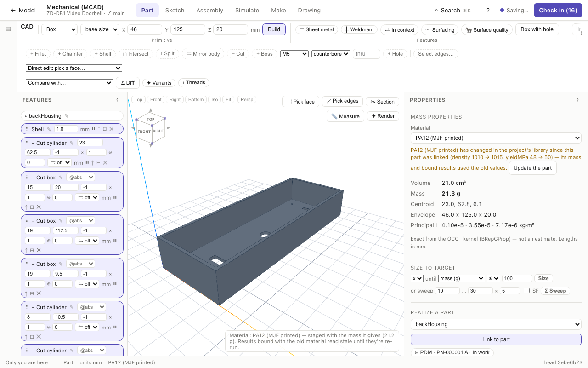
Task: Open the Direct edit pick a face dropdown
Action: tap(74, 68)
